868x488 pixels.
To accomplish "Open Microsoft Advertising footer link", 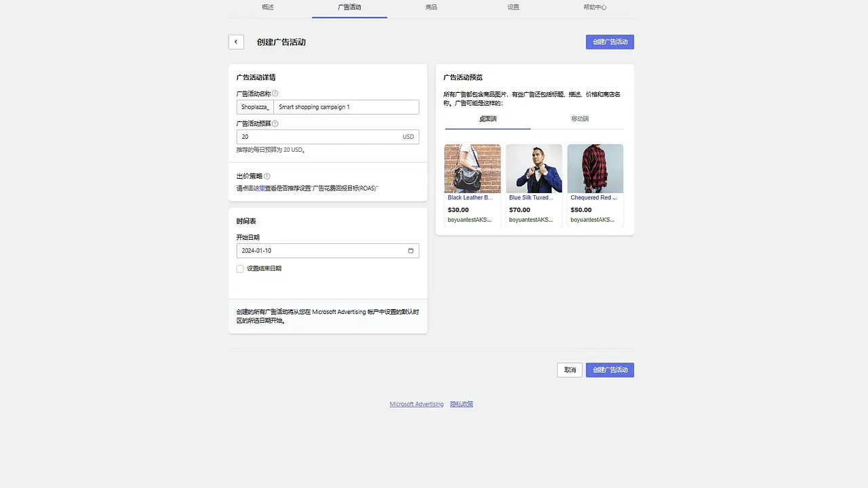I will point(416,404).
